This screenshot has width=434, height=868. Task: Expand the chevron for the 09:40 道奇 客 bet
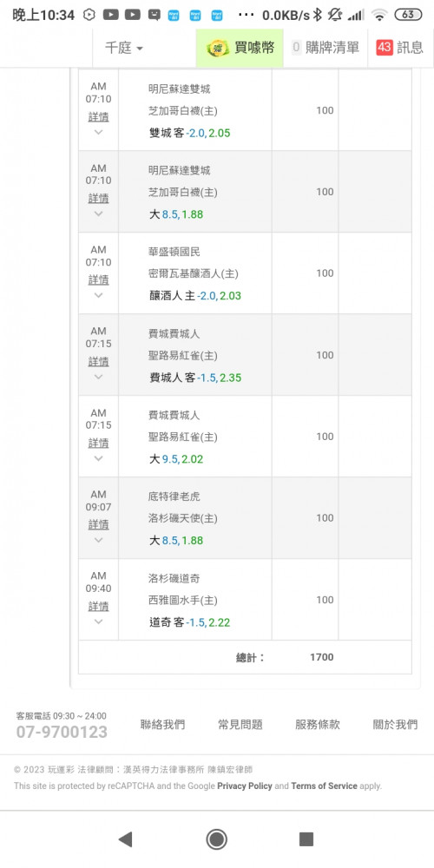tap(99, 621)
